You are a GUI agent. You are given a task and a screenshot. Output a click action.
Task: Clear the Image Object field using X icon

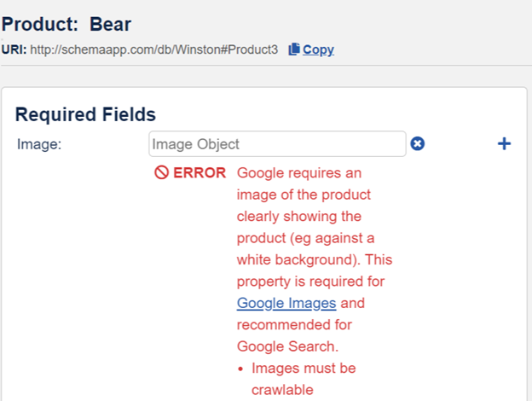click(x=418, y=144)
